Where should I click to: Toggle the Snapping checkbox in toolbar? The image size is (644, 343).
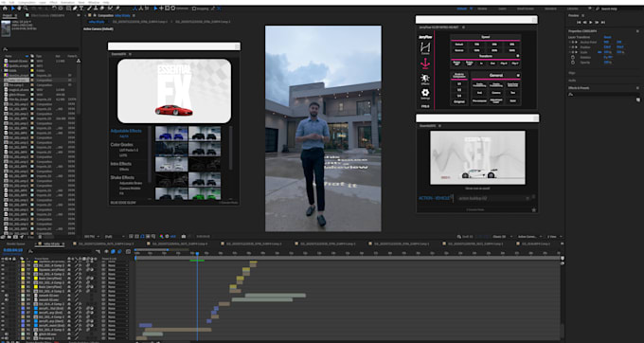tap(194, 9)
